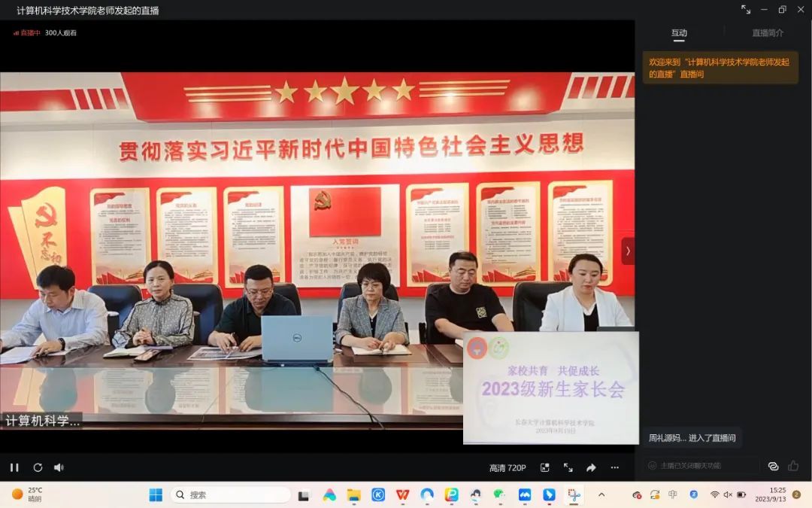812x508 pixels.
Task: Click the presentation slide thumbnail overlay
Action: (551, 388)
